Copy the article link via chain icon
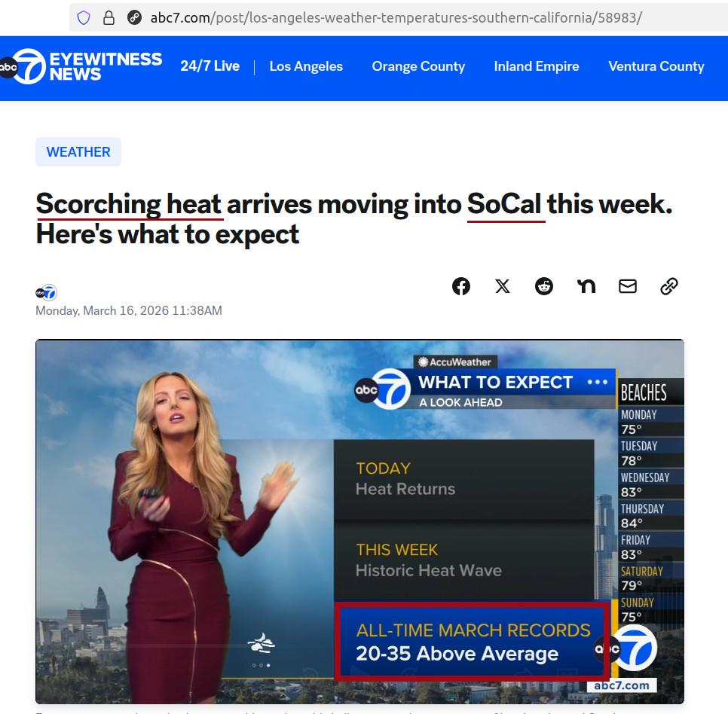This screenshot has width=728, height=714. pyautogui.click(x=669, y=286)
